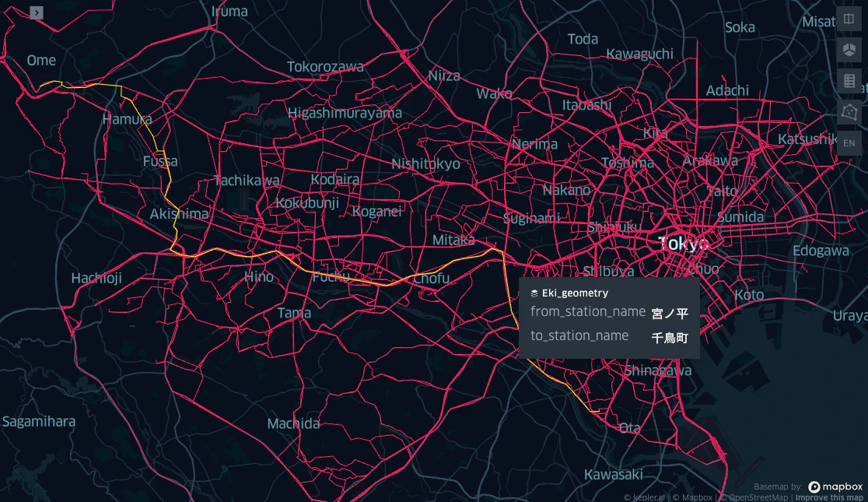
Task: Click the Improve this map link
Action: [828, 497]
